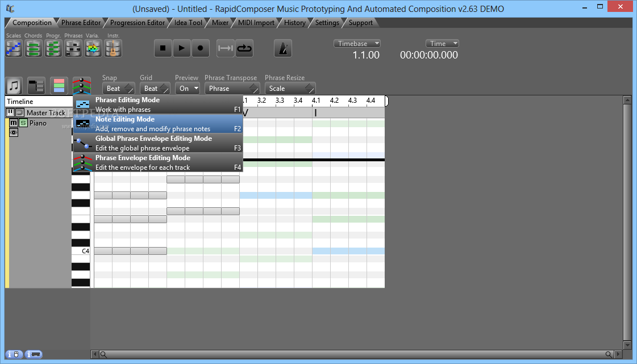Open the Phrase Resize Scale selector

290,89
